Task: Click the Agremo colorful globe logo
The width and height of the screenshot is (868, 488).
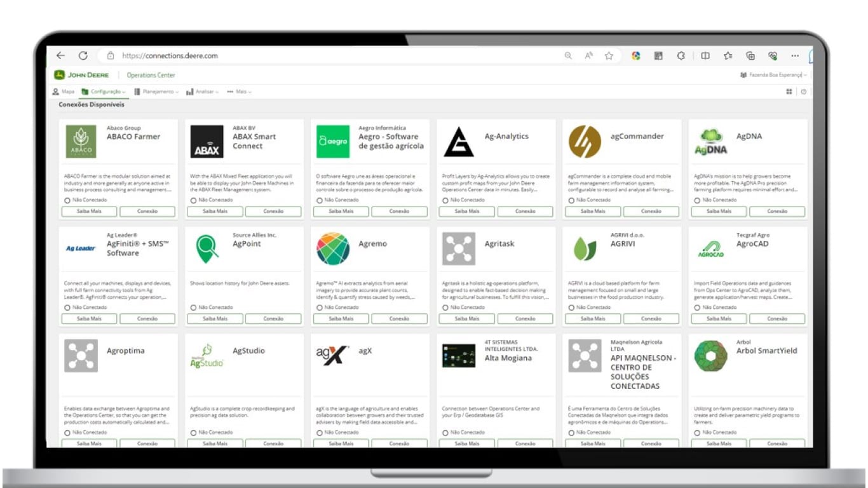Action: tap(333, 248)
